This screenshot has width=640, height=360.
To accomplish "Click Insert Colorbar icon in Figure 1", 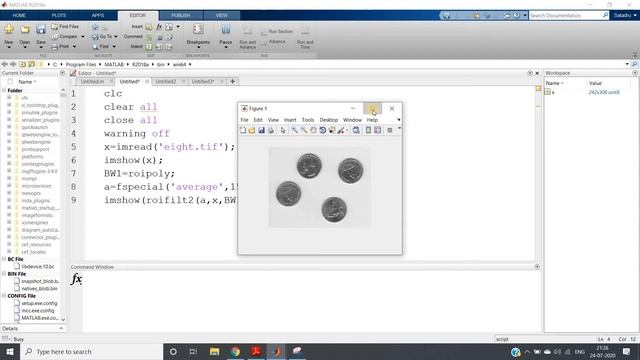I will [x=368, y=130].
